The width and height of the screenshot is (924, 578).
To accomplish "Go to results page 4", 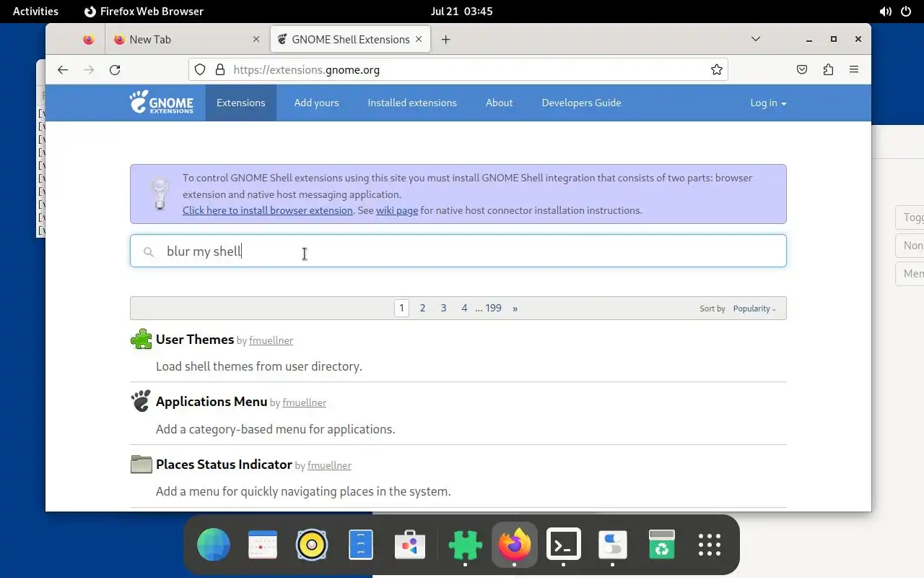I will [x=464, y=308].
